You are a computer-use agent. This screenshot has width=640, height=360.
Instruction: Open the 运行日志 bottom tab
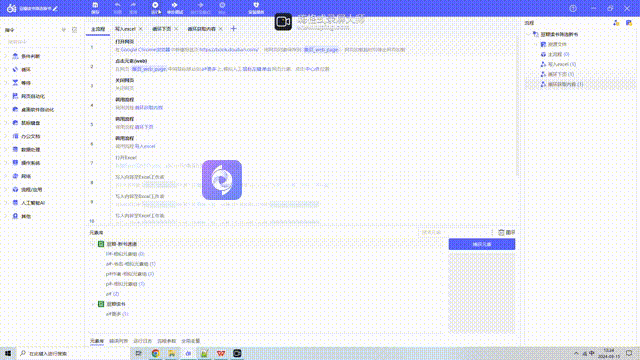click(x=142, y=341)
